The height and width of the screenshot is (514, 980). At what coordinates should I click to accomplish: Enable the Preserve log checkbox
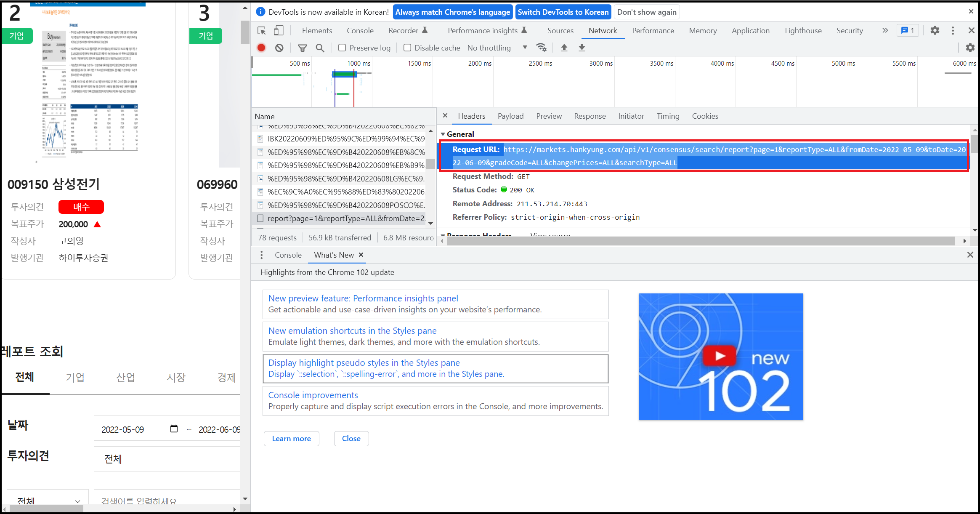pyautogui.click(x=343, y=48)
